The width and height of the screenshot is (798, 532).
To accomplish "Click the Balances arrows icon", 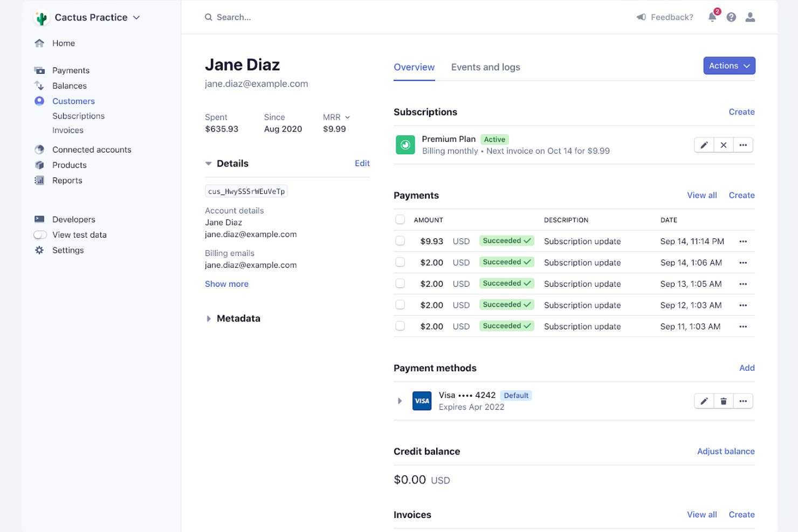I will pos(39,86).
